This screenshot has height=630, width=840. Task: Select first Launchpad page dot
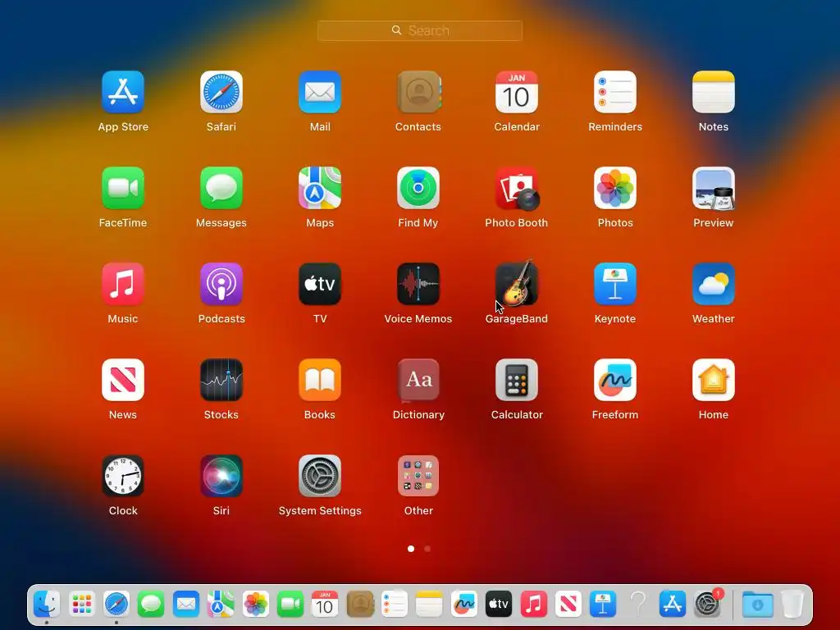click(x=411, y=549)
